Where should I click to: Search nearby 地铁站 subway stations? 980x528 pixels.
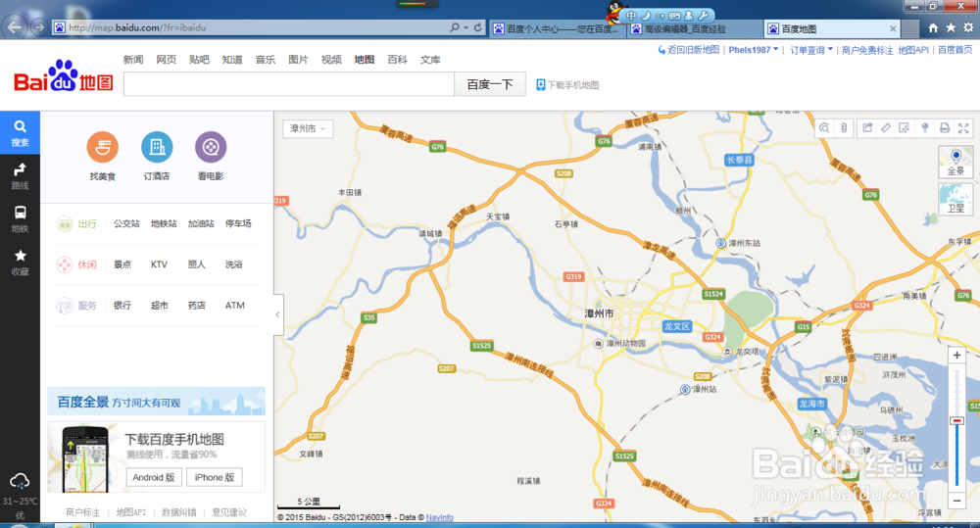(x=164, y=223)
